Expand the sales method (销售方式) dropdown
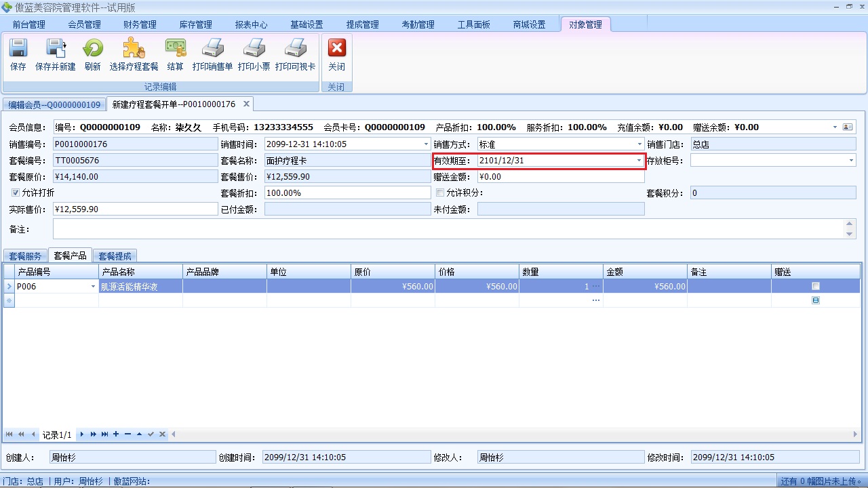This screenshot has height=488, width=868. [x=639, y=144]
